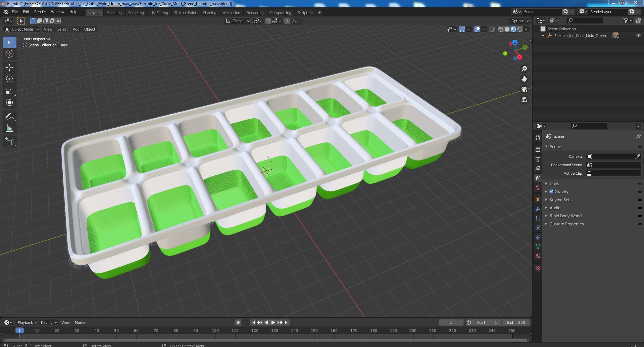Open the Options dropdown

(520, 21)
